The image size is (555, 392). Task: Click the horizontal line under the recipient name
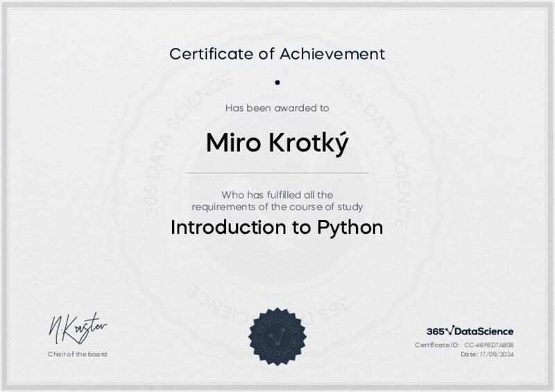point(277,172)
